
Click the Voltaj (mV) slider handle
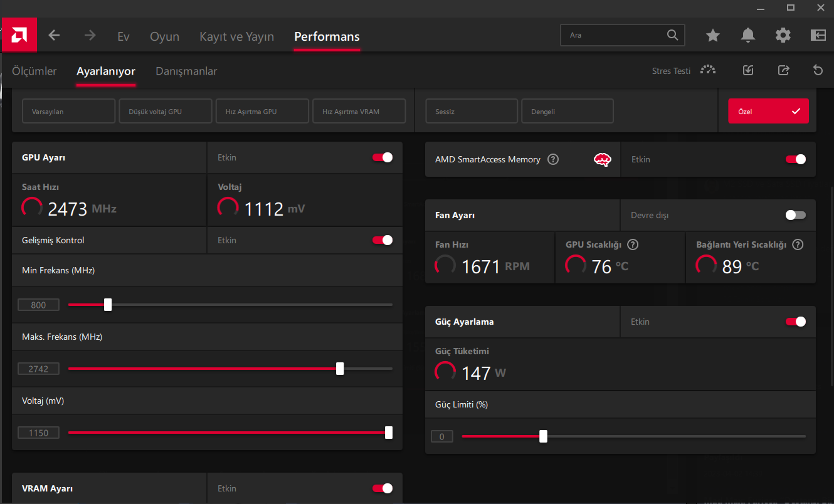[389, 433]
